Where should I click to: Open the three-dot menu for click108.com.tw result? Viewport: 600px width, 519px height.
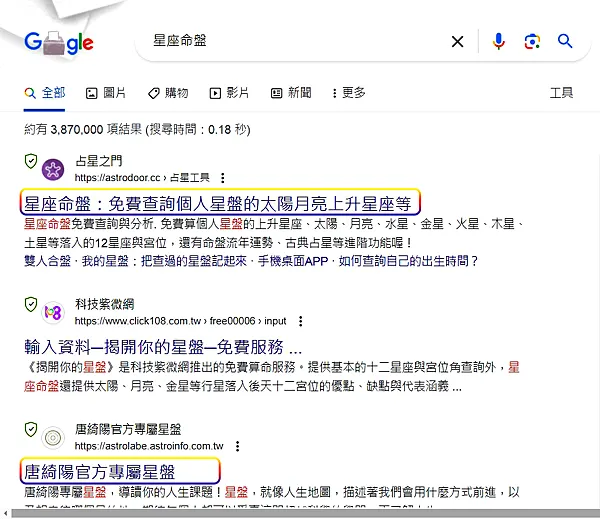(x=301, y=321)
